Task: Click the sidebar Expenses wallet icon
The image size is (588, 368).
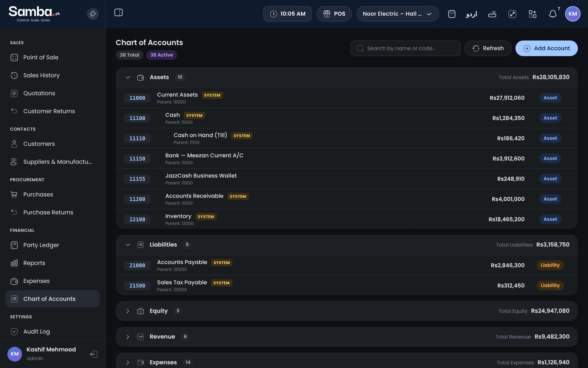Action: (x=14, y=281)
